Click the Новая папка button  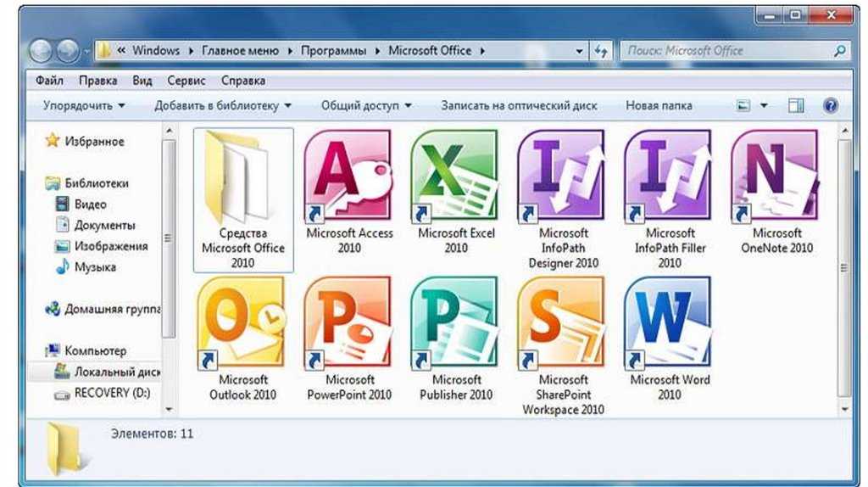click(x=659, y=105)
